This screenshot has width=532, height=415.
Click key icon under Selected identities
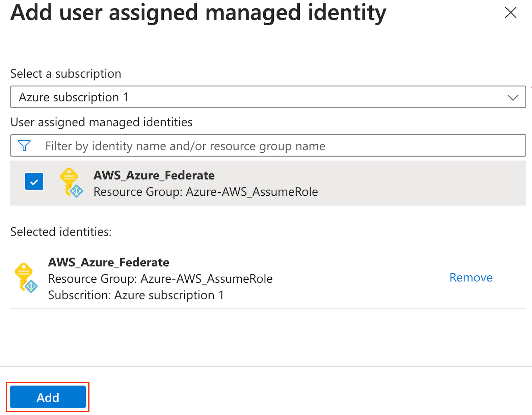click(x=26, y=278)
